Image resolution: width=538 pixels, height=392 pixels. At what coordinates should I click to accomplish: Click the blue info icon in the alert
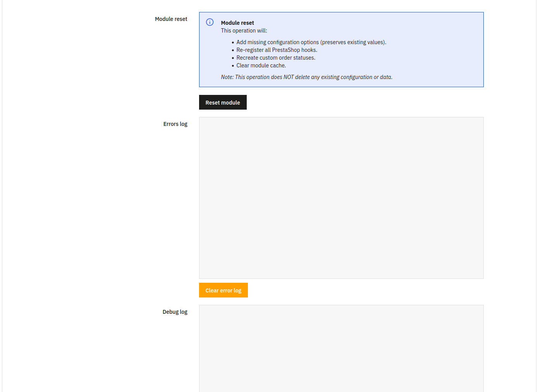[x=210, y=22]
